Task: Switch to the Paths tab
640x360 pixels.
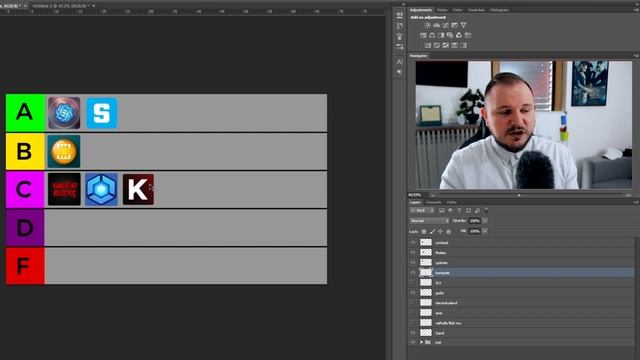Action: click(x=451, y=202)
